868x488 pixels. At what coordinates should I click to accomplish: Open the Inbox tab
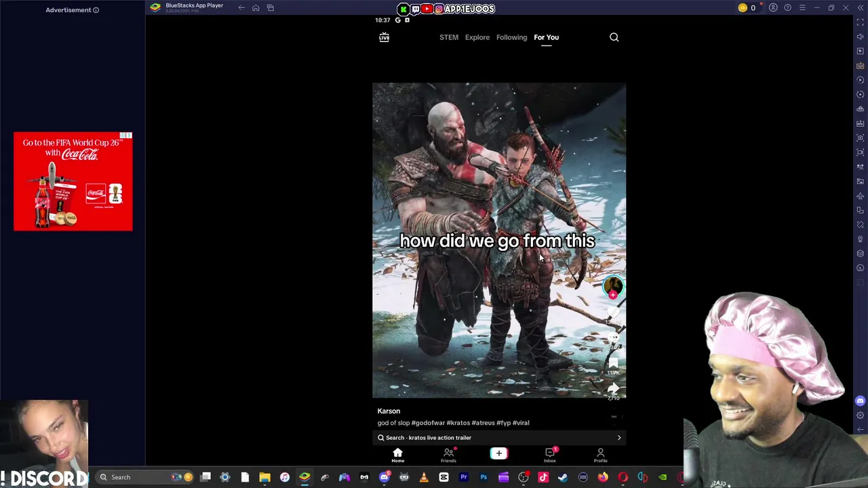point(550,455)
